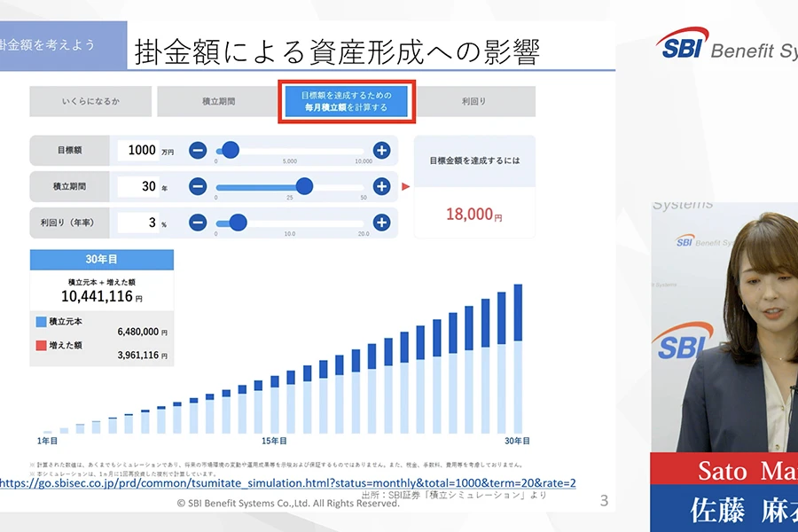Click the slide title 掛金額による資産形成への影響
The image size is (798, 532).
(x=336, y=52)
